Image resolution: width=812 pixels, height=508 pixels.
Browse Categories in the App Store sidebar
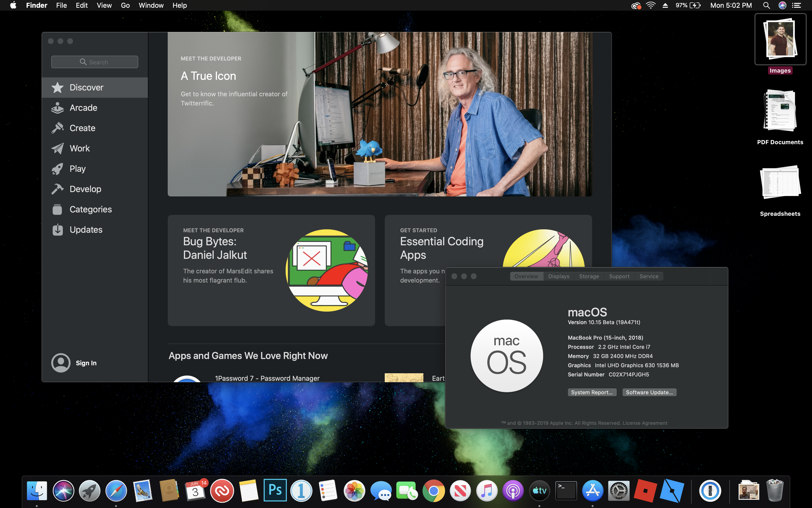pyautogui.click(x=95, y=209)
